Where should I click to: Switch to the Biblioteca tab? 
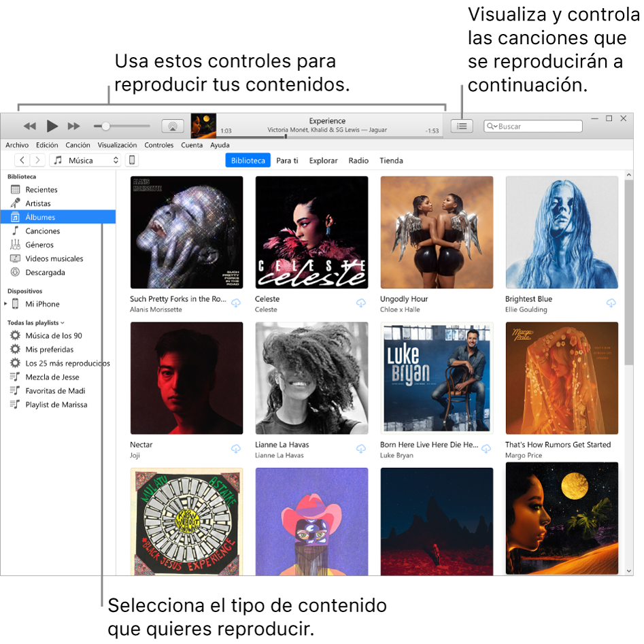click(248, 160)
